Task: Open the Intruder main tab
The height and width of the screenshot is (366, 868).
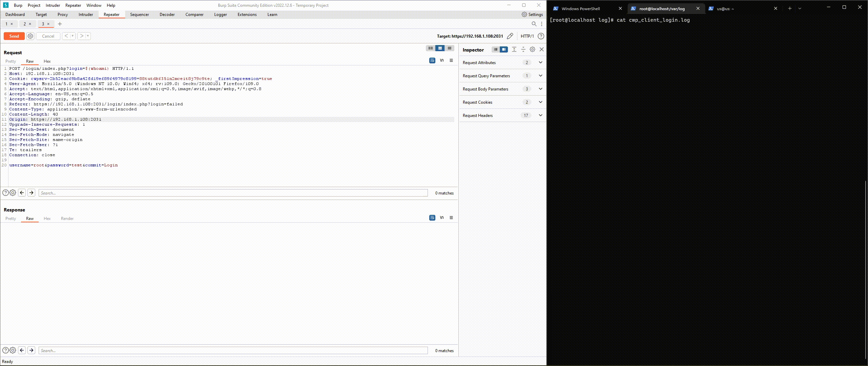Action: (x=85, y=15)
